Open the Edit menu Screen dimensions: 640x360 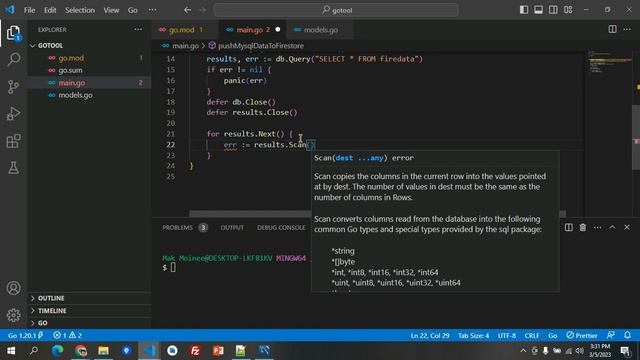coord(50,10)
